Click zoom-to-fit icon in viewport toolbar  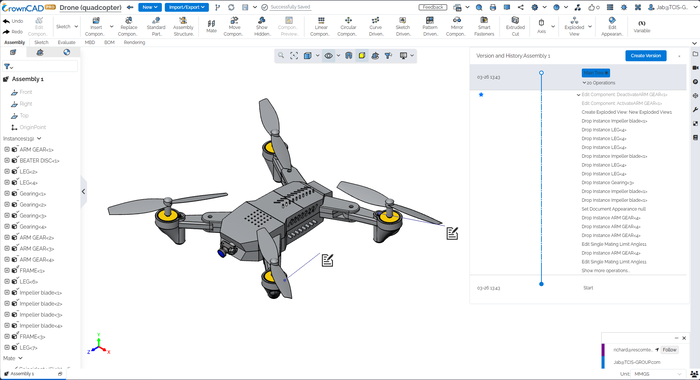(294, 55)
